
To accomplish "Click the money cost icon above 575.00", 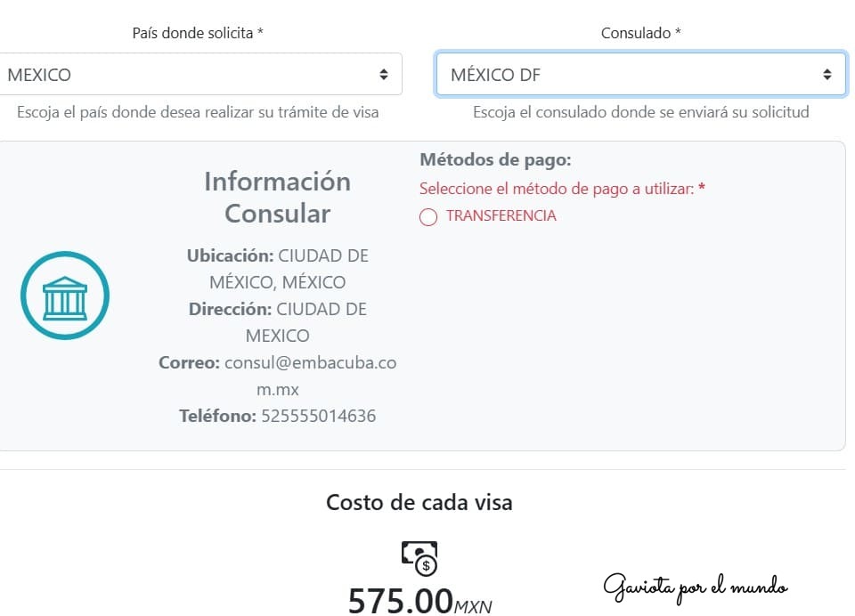I will click(x=419, y=555).
